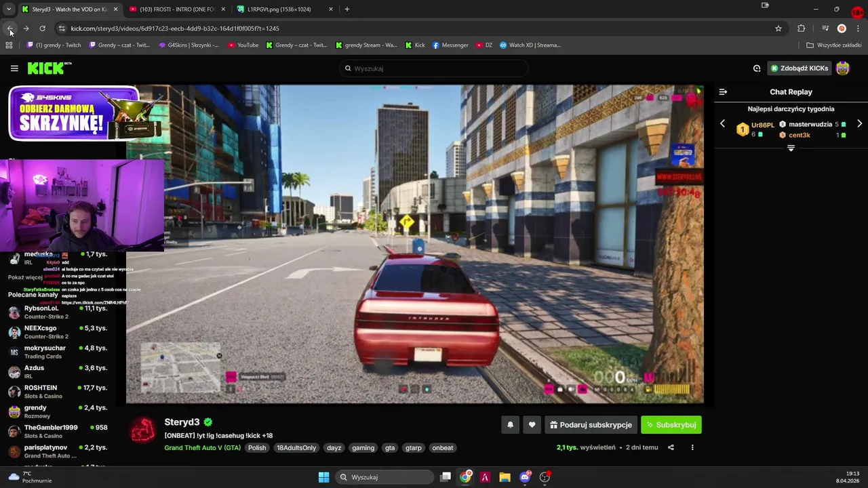Open the icon left of Zdobądź KICKs

757,68
